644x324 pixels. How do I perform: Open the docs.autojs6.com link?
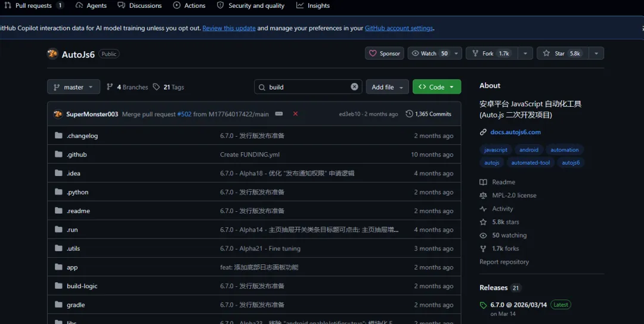[x=515, y=132]
